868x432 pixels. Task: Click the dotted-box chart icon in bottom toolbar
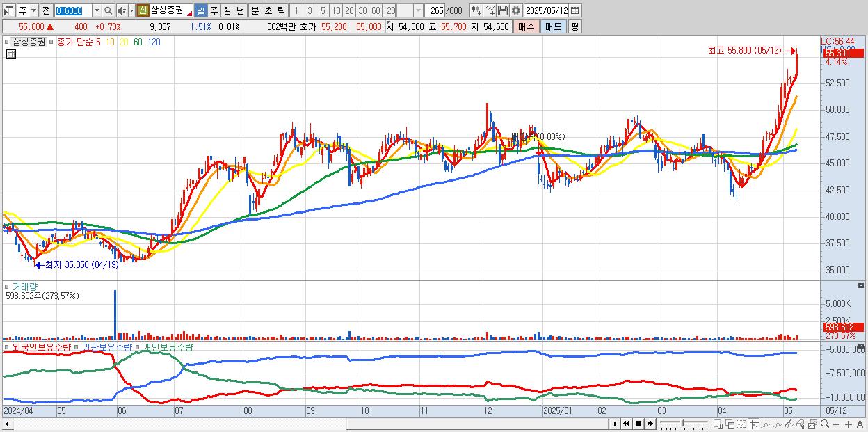click(741, 424)
